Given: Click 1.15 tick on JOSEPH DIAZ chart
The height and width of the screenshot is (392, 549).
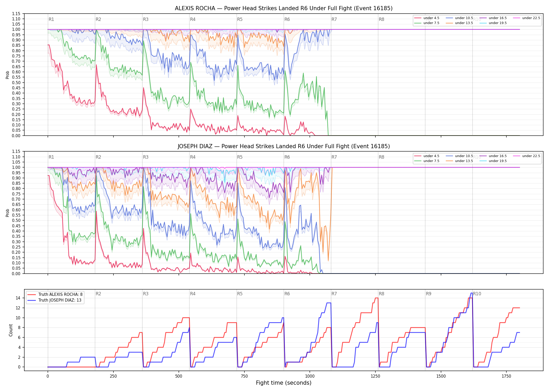Looking at the screenshot, I should point(16,152).
